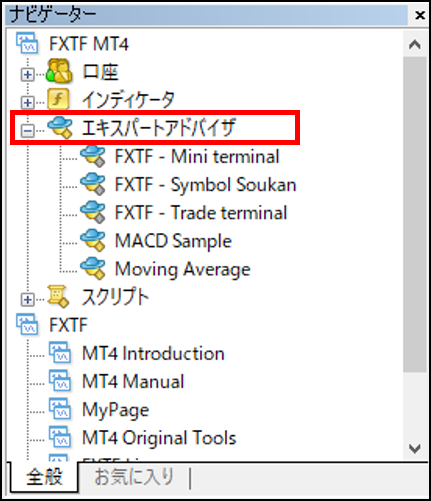Click the スクリプト scroll icon
This screenshot has height=501, width=431.
click(58, 296)
